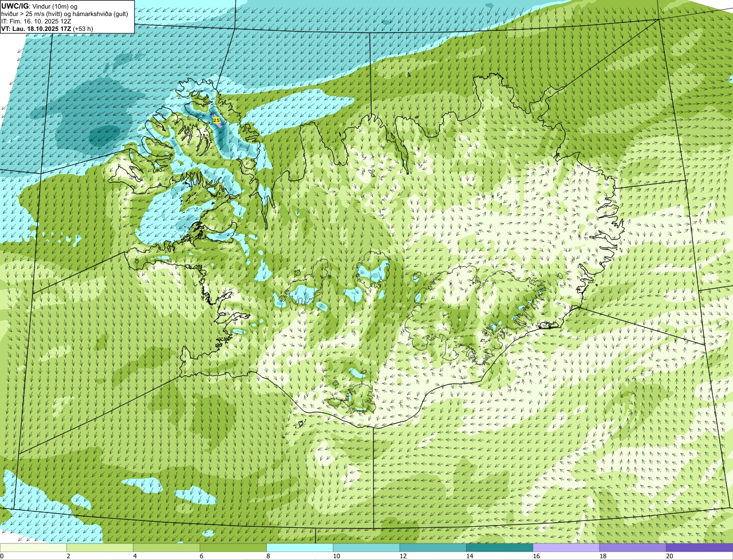Click the title line 'UWC/IG: Vindur (10m) og'
Viewport: 733px width, 560px height.
pyautogui.click(x=39, y=6)
